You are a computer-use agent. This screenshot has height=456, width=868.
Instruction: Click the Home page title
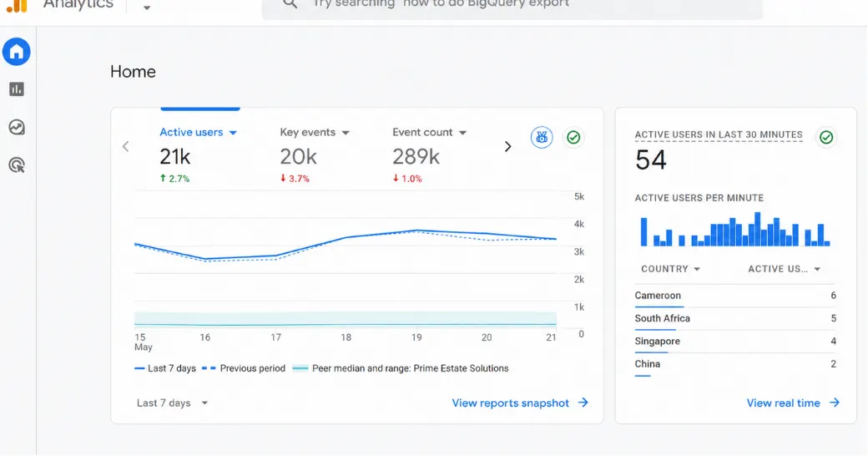[x=133, y=72]
